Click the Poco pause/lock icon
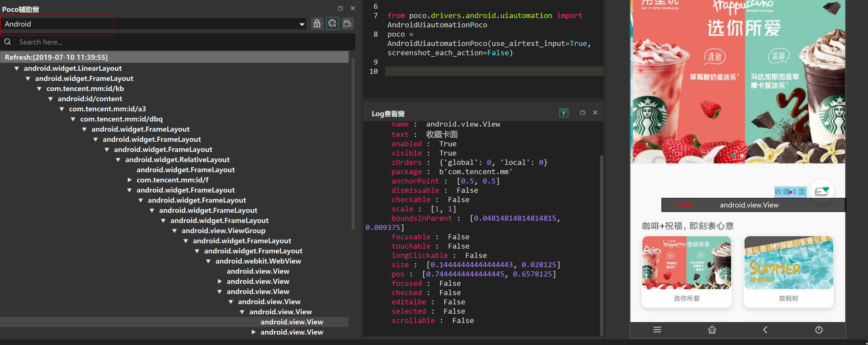Screen dimensions: 868x345 pos(317,24)
